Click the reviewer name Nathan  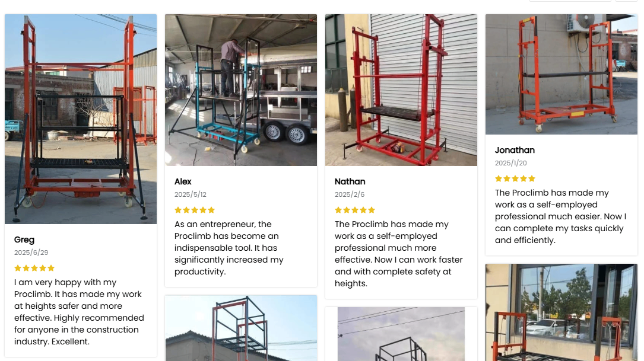350,181
